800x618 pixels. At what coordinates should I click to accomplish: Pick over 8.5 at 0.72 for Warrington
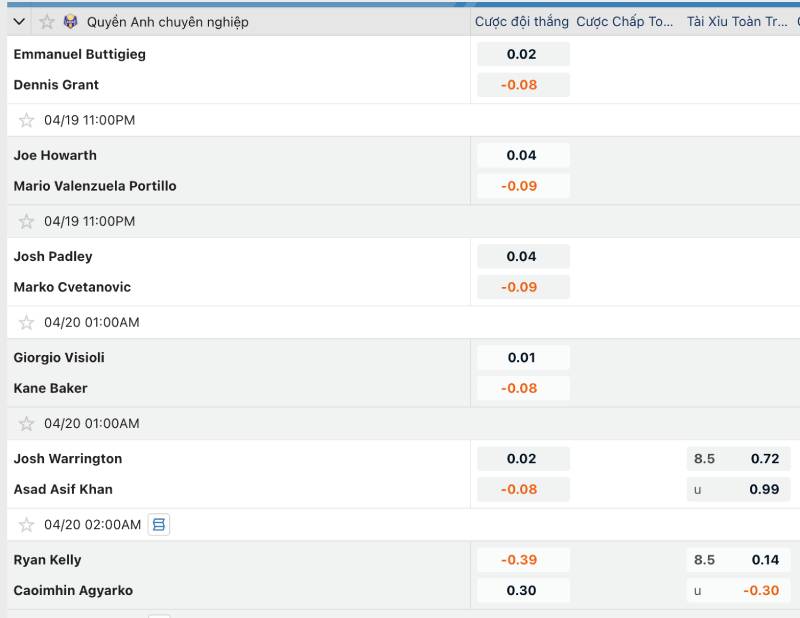pos(738,458)
